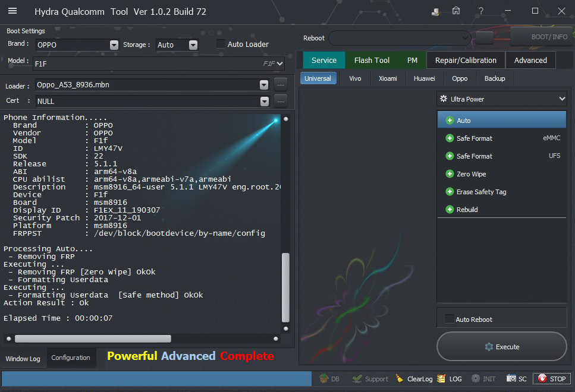Expand the Reboot mode dropdown
575x392 pixels.
click(465, 38)
